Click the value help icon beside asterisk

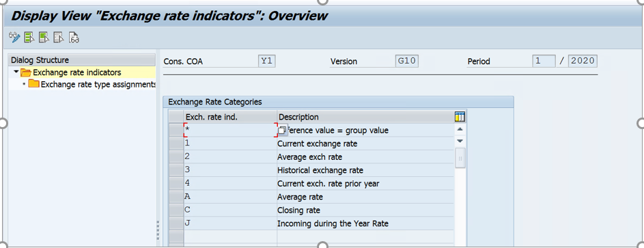coord(282,130)
